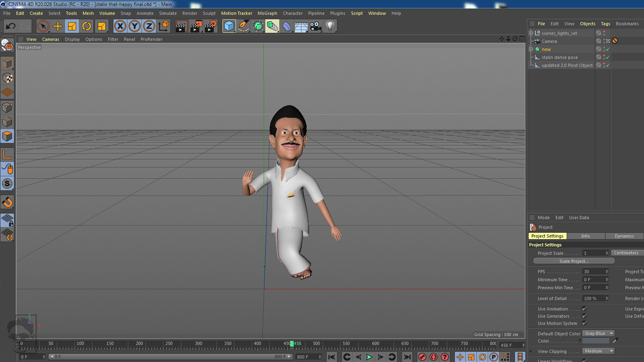The width and height of the screenshot is (644, 362).
Task: Toggle Use Motion System checkbox
Action: click(584, 323)
